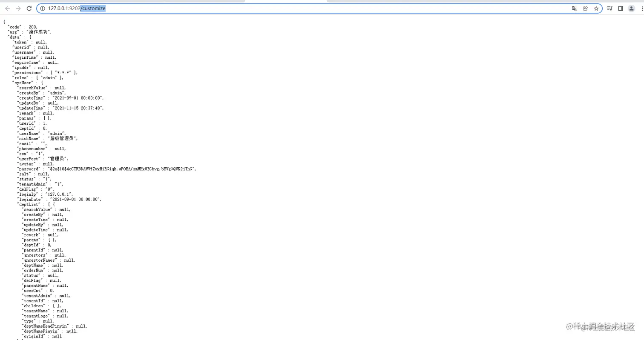This screenshot has width=644, height=340.
Task: Select the "userName" : "admin" line
Action: pos(42,134)
